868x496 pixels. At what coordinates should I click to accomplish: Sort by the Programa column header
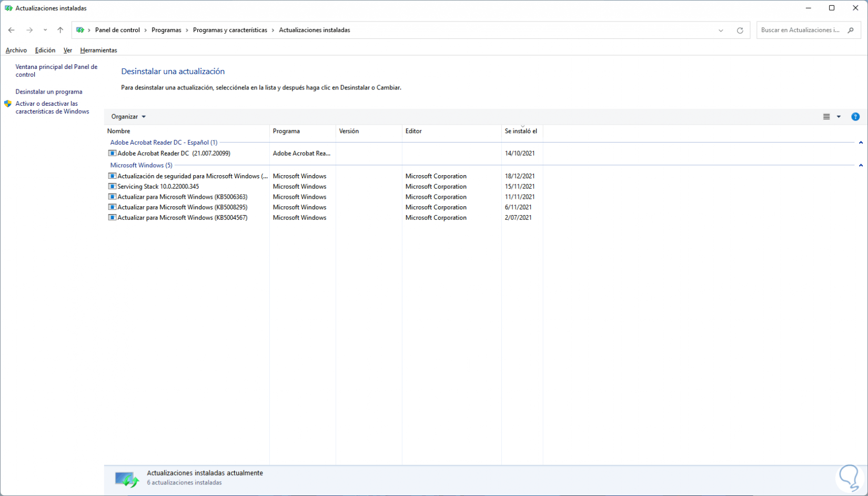(302, 131)
